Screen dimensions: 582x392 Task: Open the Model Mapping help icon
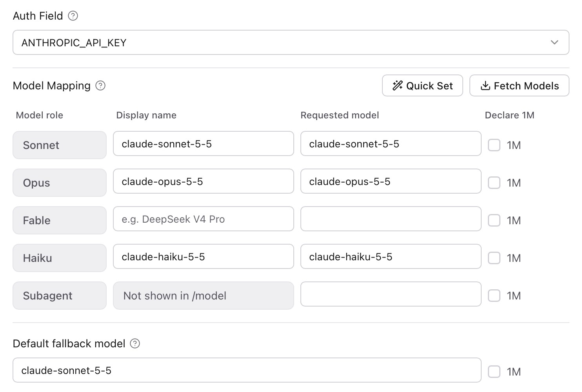pos(100,85)
